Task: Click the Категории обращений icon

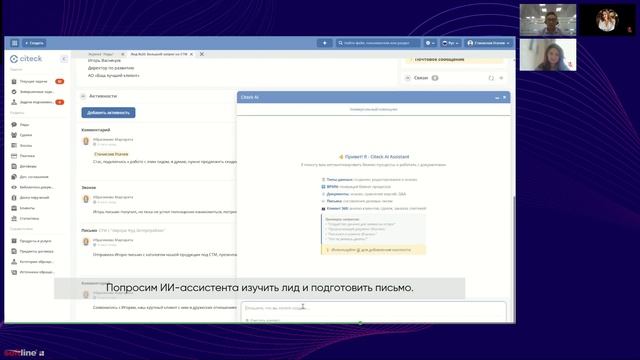Action: coord(14,262)
